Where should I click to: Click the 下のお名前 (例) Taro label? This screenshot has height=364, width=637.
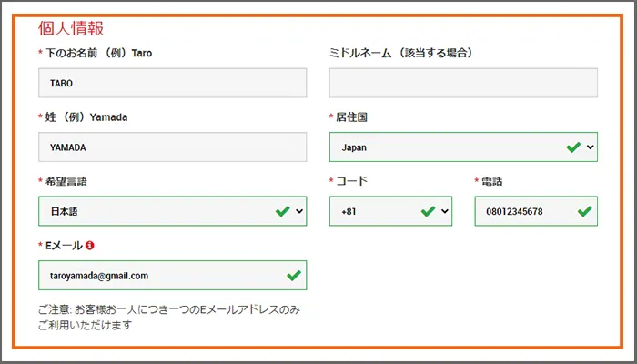pos(98,53)
